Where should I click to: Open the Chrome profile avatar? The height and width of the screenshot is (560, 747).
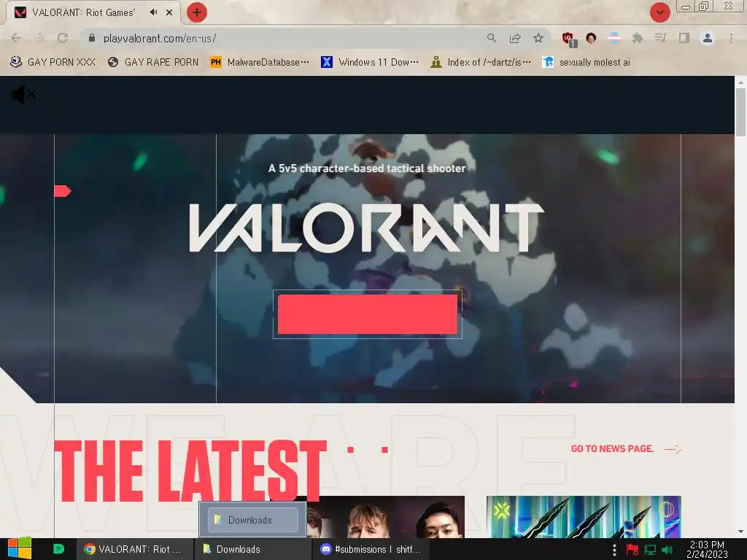tap(708, 38)
